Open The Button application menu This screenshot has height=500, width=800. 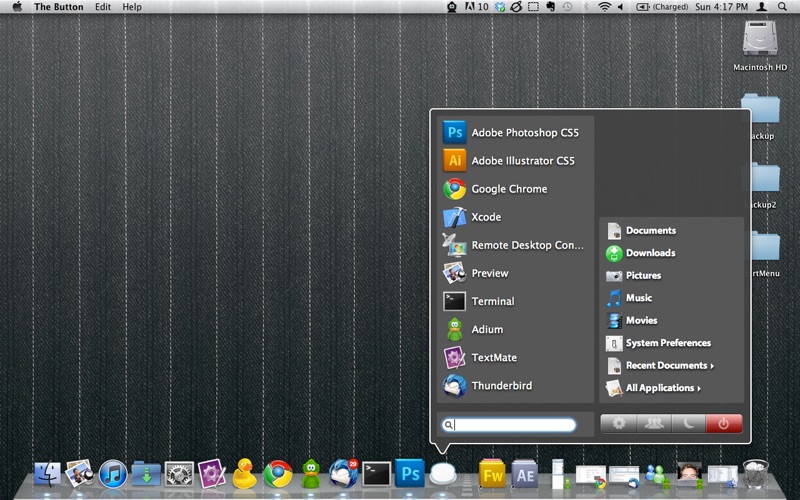point(58,7)
